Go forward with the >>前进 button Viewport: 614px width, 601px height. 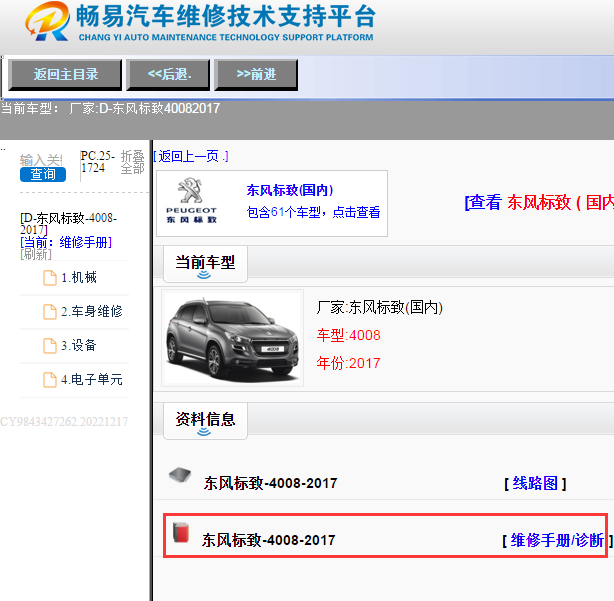(x=256, y=74)
